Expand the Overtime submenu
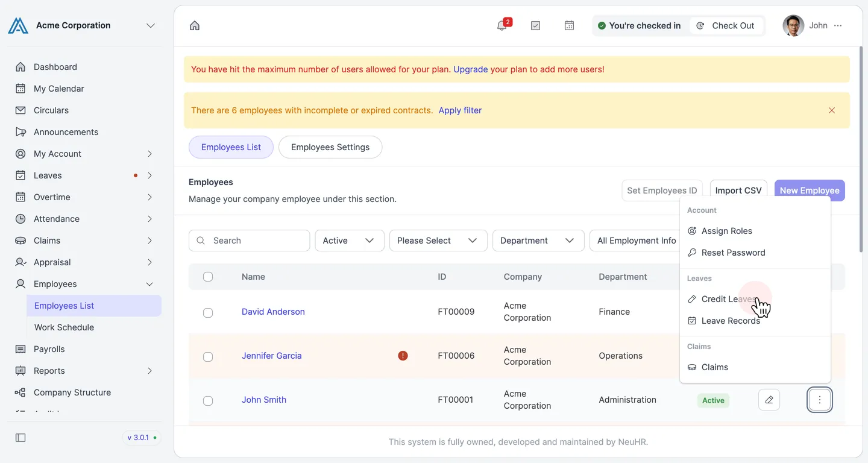868x463 pixels. [149, 197]
